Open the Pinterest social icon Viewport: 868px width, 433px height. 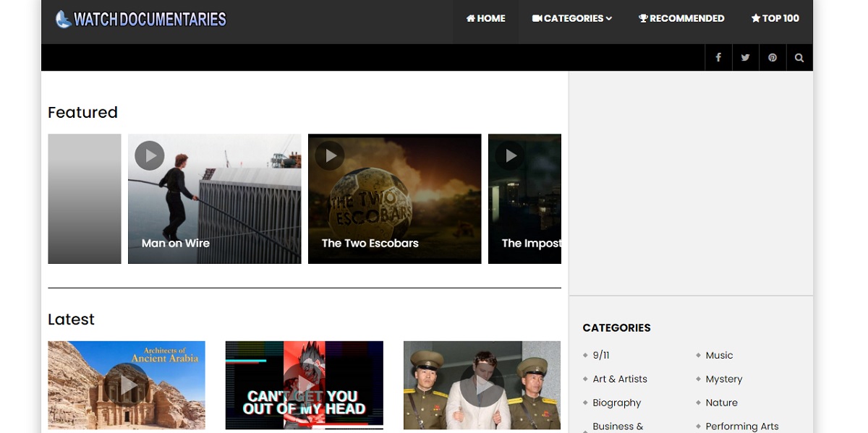click(x=773, y=58)
